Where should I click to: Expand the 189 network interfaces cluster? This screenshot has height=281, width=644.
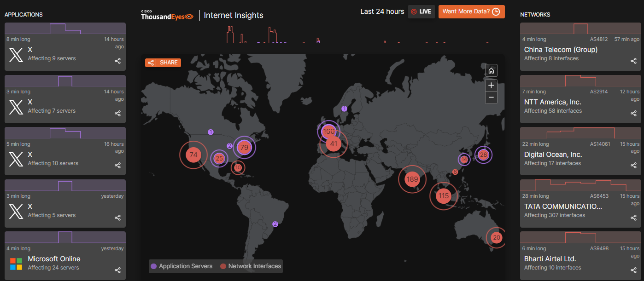click(412, 179)
